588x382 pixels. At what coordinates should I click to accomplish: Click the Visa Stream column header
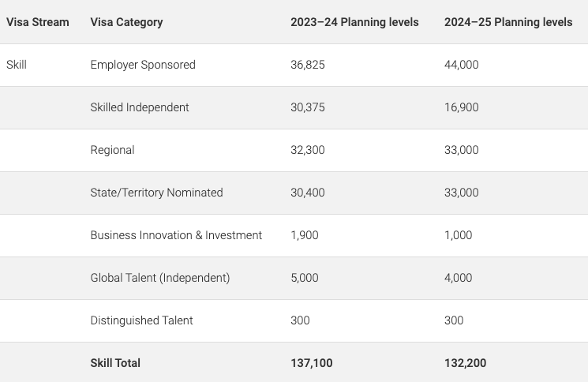click(38, 22)
